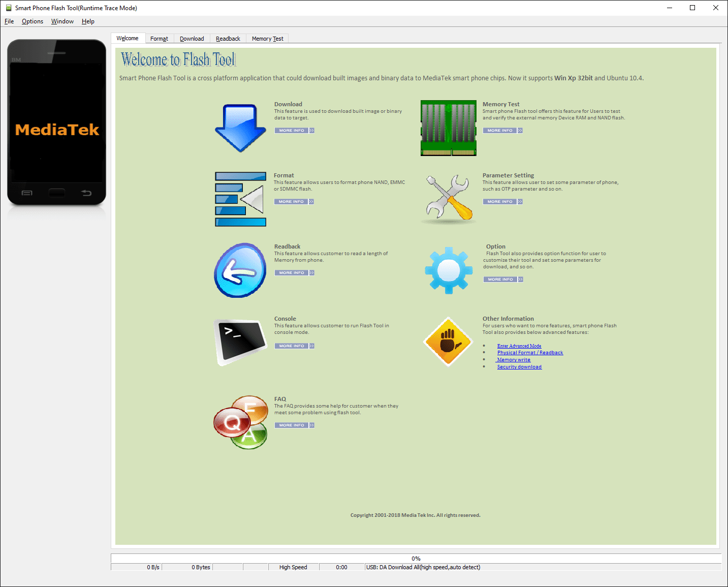
Task: Click MORE INFO under Readback
Action: point(292,273)
